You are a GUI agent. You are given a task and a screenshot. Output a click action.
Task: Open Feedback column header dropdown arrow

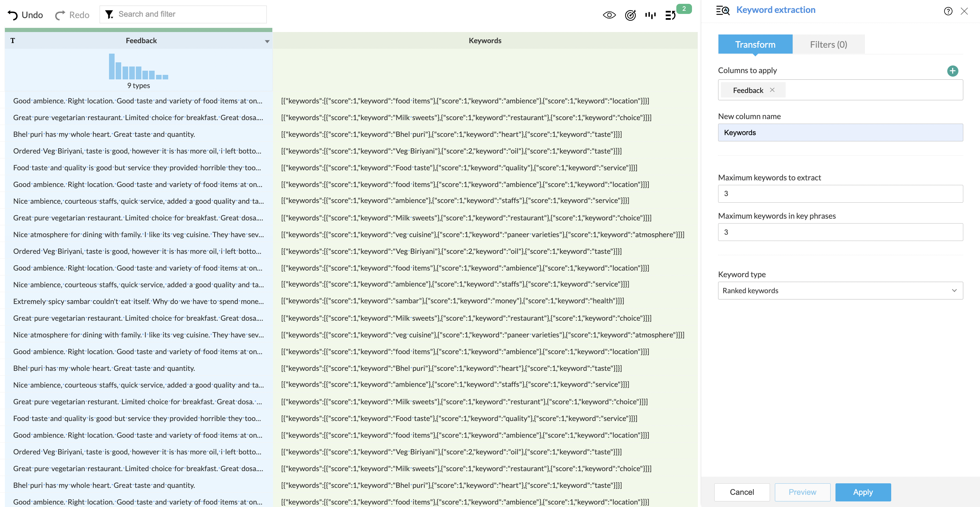pyautogui.click(x=267, y=41)
